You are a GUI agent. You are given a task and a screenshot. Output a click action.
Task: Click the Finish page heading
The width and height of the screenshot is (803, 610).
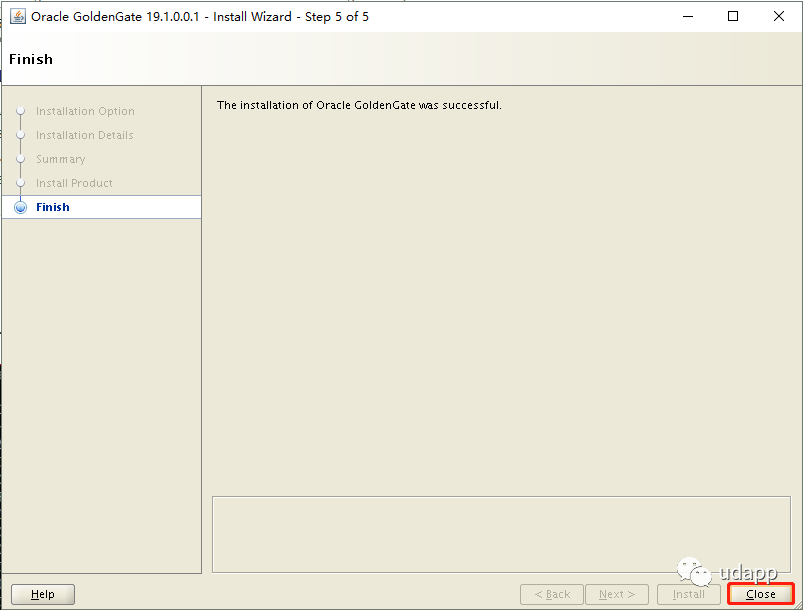coord(31,59)
